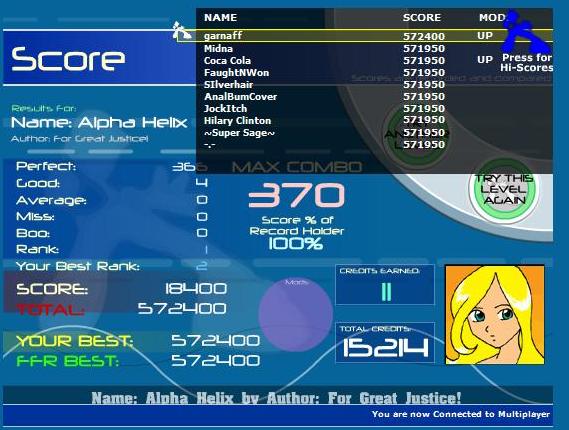Select Midna's high score entry
569x430 pixels.
pos(324,48)
